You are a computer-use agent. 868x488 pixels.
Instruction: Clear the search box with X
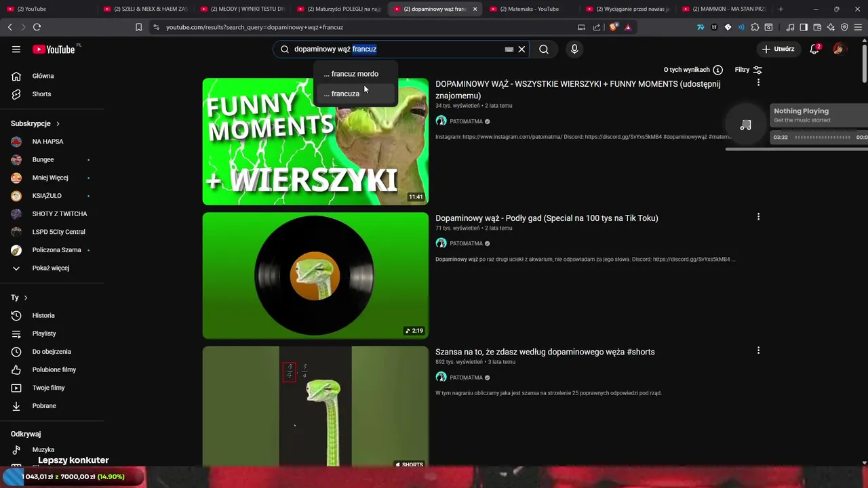521,49
